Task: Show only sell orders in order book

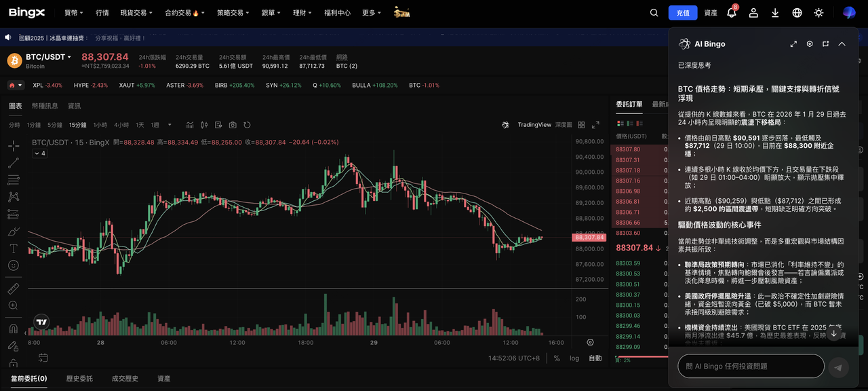Action: click(641, 123)
